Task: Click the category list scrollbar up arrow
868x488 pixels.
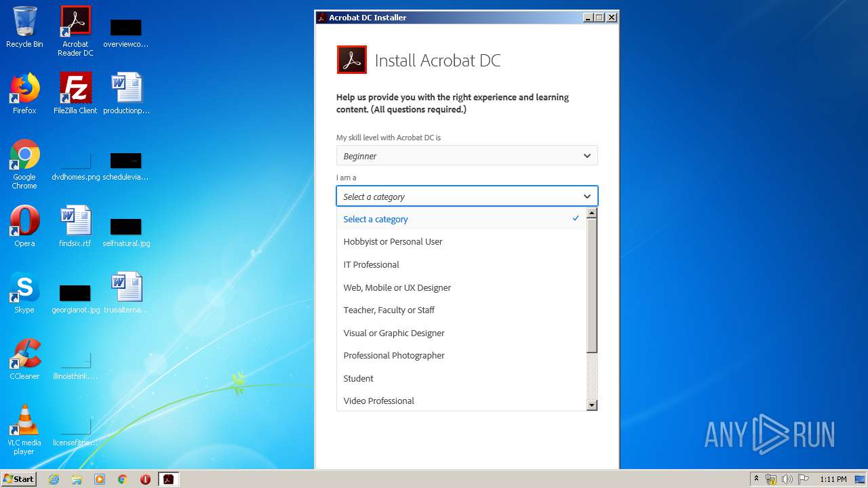Action: pos(591,213)
